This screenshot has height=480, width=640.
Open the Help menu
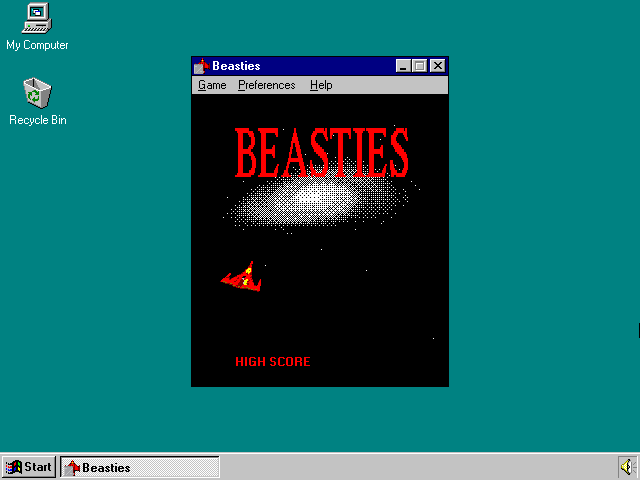tap(321, 85)
